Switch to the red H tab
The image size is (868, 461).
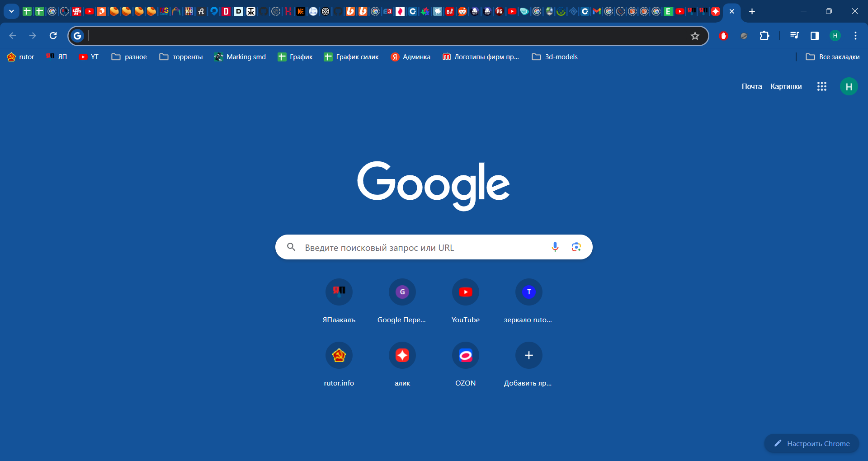(x=288, y=11)
